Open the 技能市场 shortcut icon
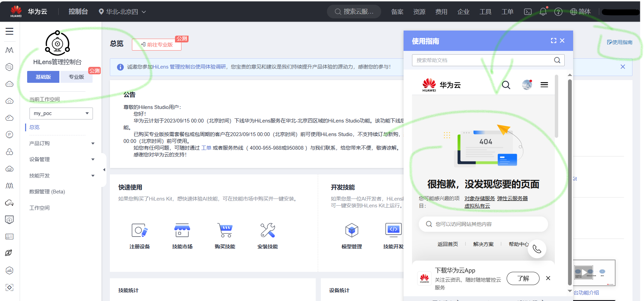 (x=182, y=230)
